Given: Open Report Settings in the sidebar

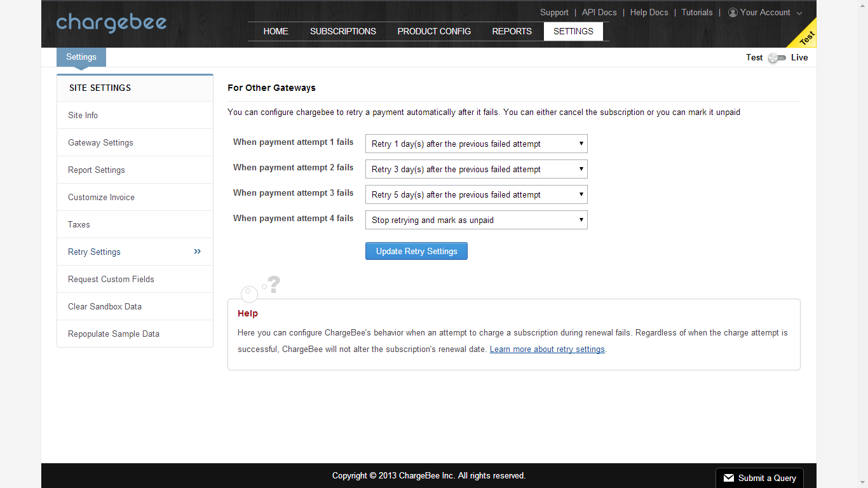Looking at the screenshot, I should pyautogui.click(x=135, y=170).
